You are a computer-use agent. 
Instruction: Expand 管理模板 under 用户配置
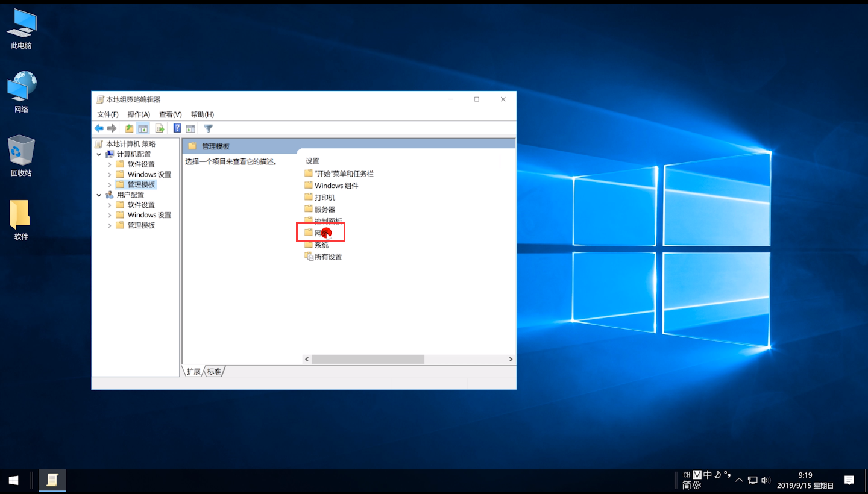110,225
